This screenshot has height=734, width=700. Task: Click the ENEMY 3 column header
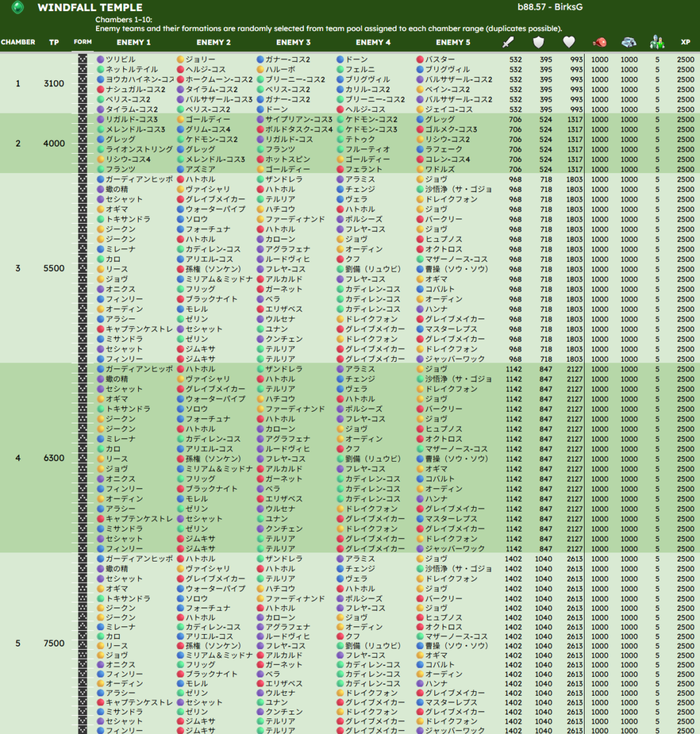[x=294, y=42]
